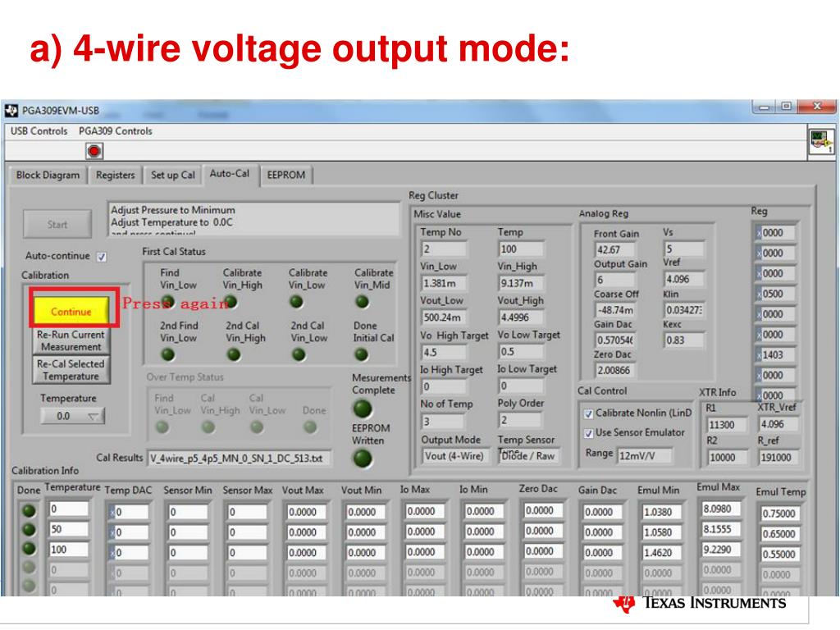Image resolution: width=840 pixels, height=630 pixels.
Task: Click the Emul Min value 1.4620
Action: click(x=663, y=553)
